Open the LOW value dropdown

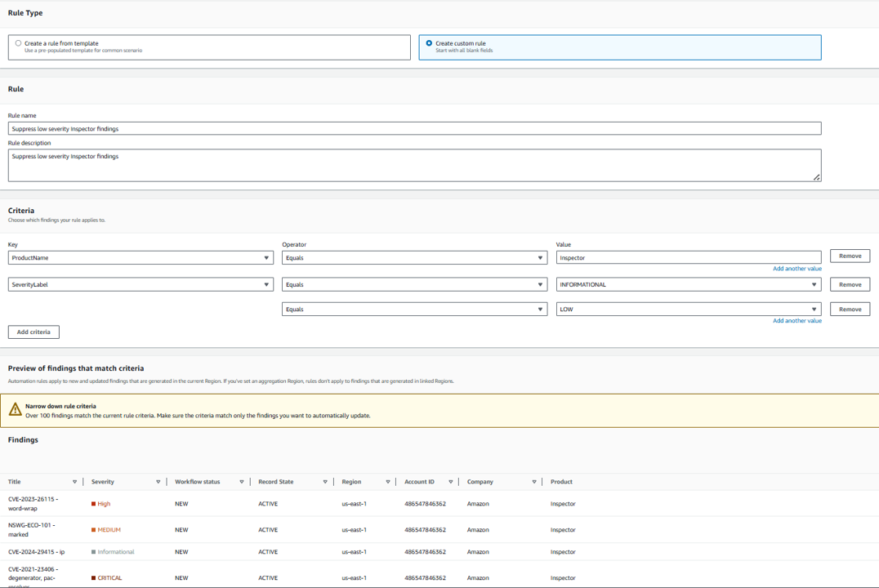pos(689,310)
